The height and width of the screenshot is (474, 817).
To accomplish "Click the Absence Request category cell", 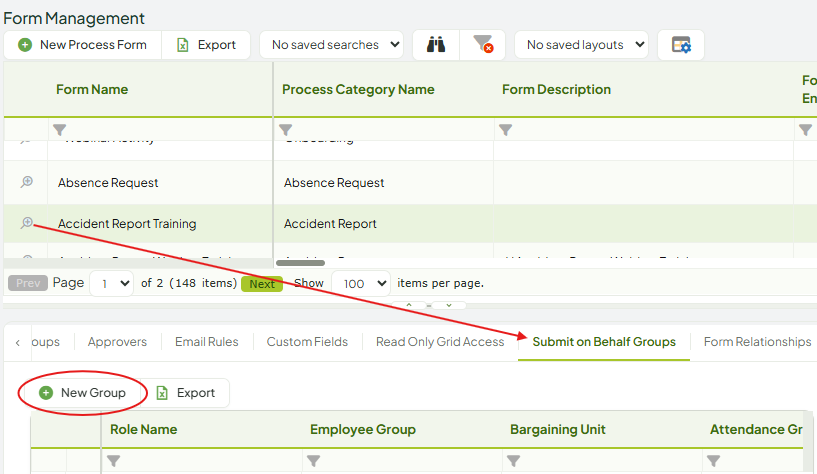I will tap(334, 183).
